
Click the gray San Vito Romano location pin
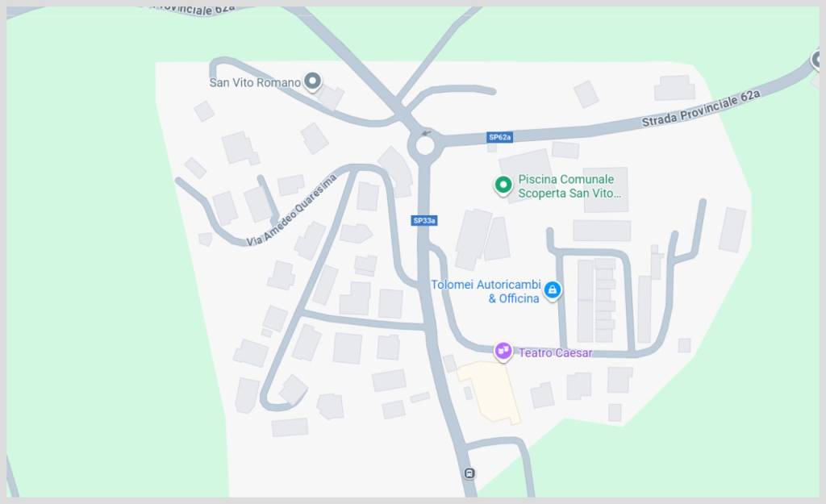tap(313, 81)
